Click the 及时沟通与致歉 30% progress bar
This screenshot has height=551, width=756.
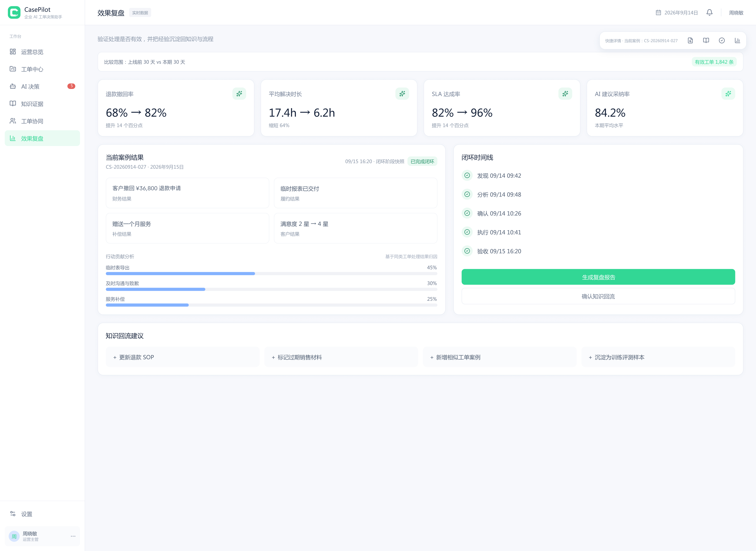pyautogui.click(x=271, y=289)
